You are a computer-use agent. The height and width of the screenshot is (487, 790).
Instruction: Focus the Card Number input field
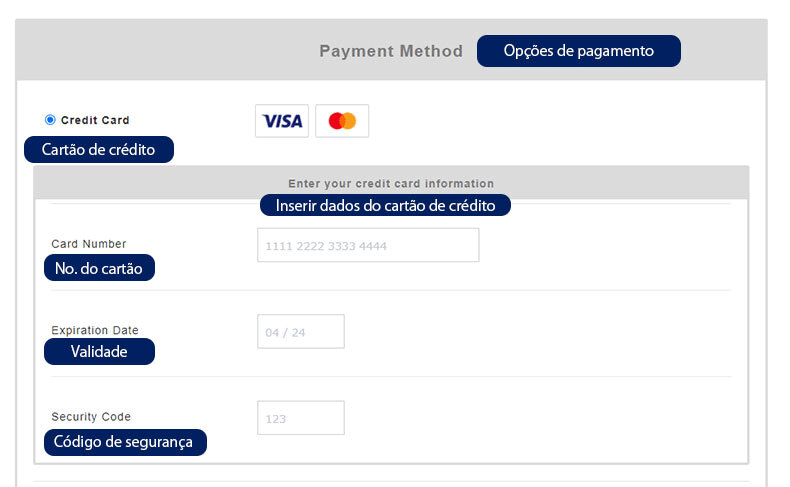click(368, 245)
